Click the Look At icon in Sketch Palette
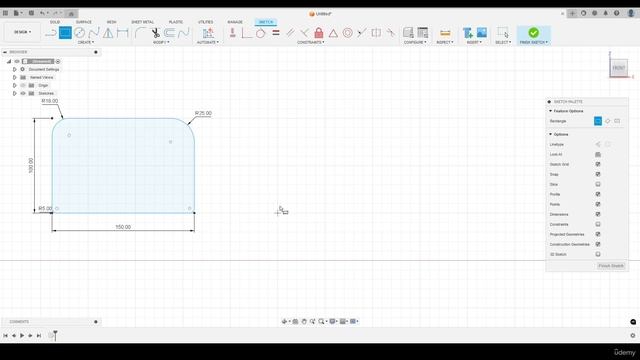The width and height of the screenshot is (640, 360). tap(598, 154)
